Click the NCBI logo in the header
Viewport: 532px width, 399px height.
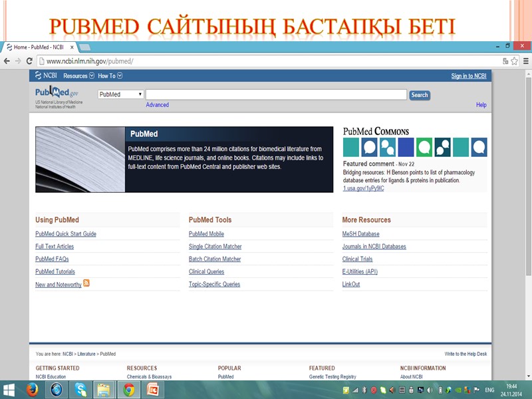coord(46,75)
